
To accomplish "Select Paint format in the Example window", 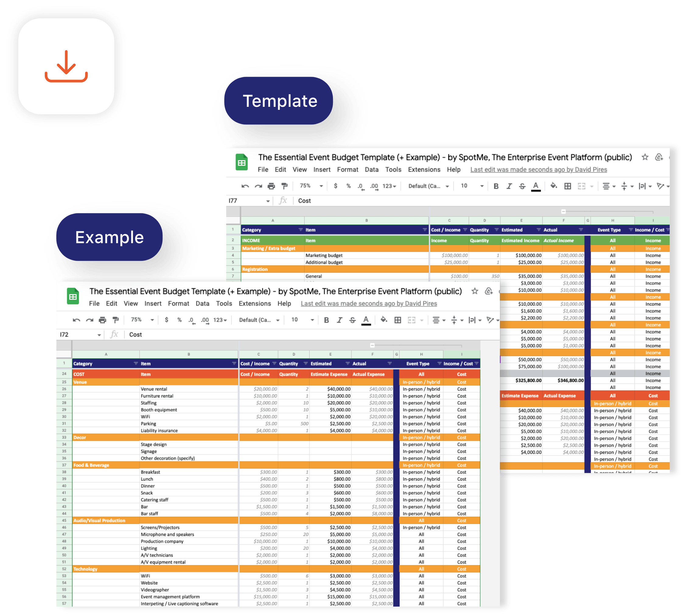I will click(116, 320).
